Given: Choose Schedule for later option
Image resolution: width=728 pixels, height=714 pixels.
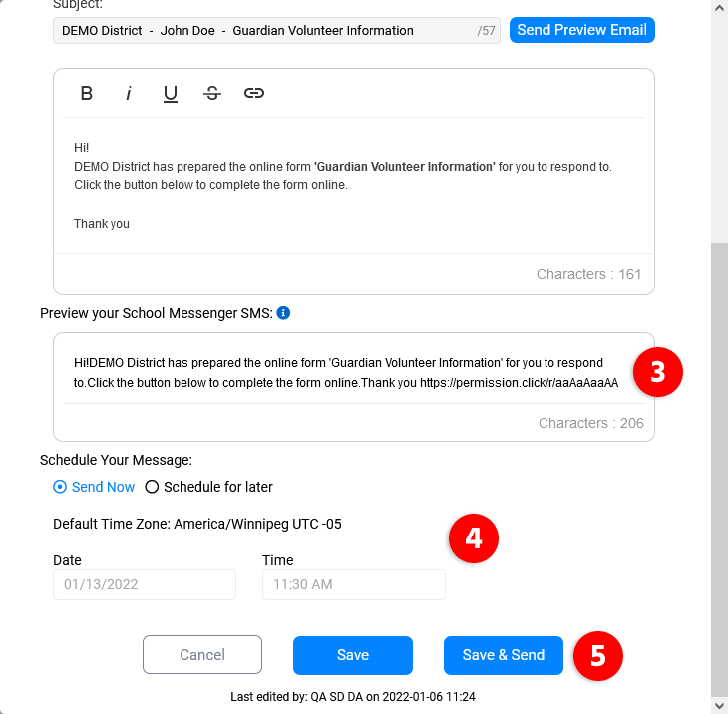Looking at the screenshot, I should 153,487.
